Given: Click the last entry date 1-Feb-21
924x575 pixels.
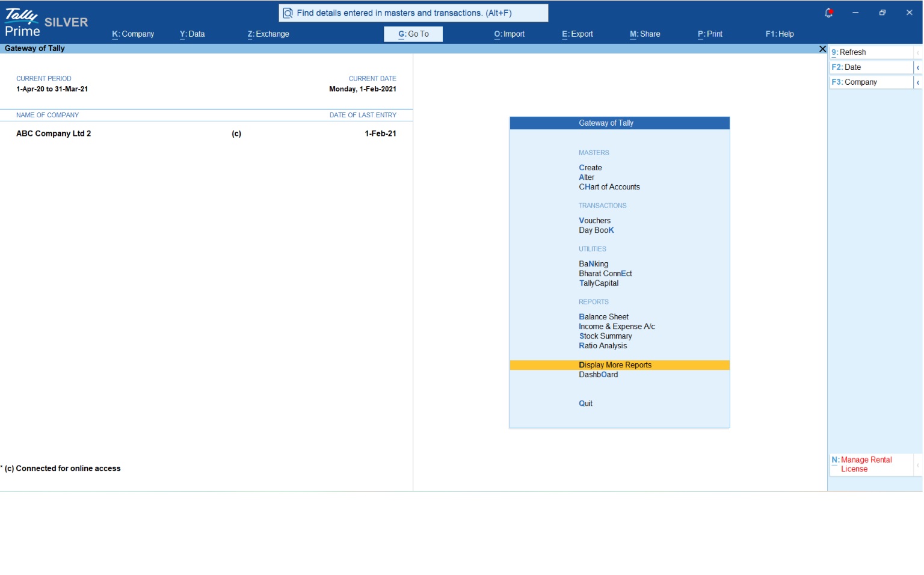Looking at the screenshot, I should click(380, 134).
